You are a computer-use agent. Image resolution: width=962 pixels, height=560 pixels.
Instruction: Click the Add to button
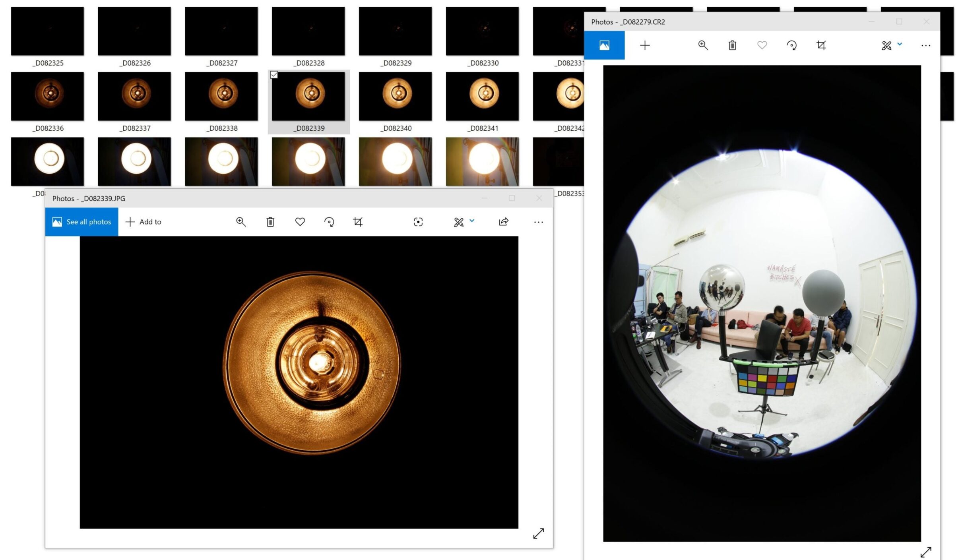(144, 222)
